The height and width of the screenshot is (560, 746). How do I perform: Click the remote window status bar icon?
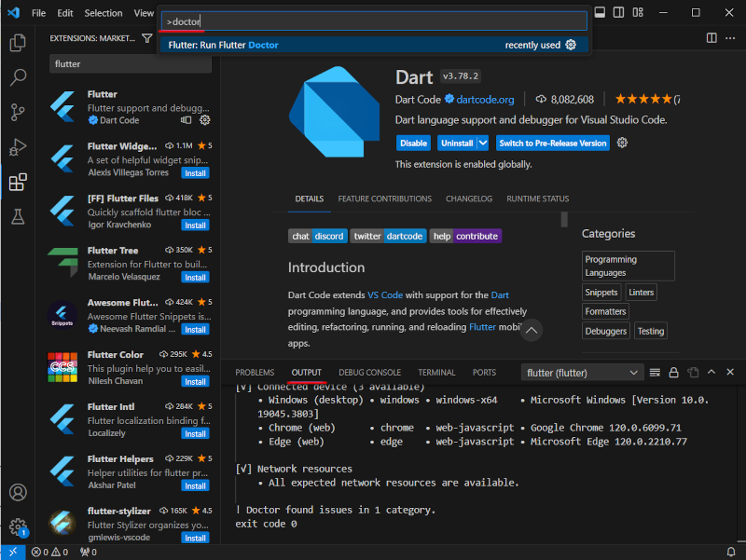(x=13, y=552)
